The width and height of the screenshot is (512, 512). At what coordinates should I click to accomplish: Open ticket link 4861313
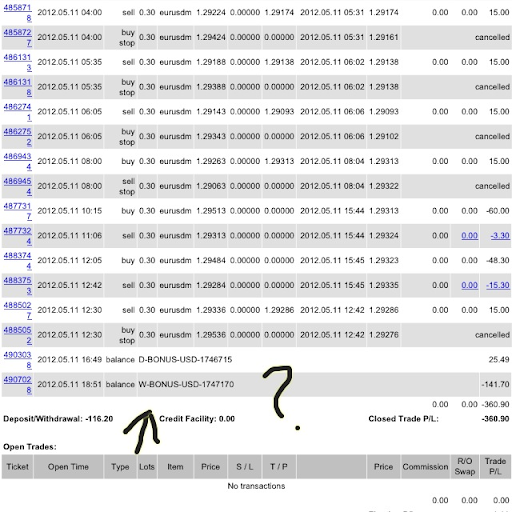[x=18, y=62]
